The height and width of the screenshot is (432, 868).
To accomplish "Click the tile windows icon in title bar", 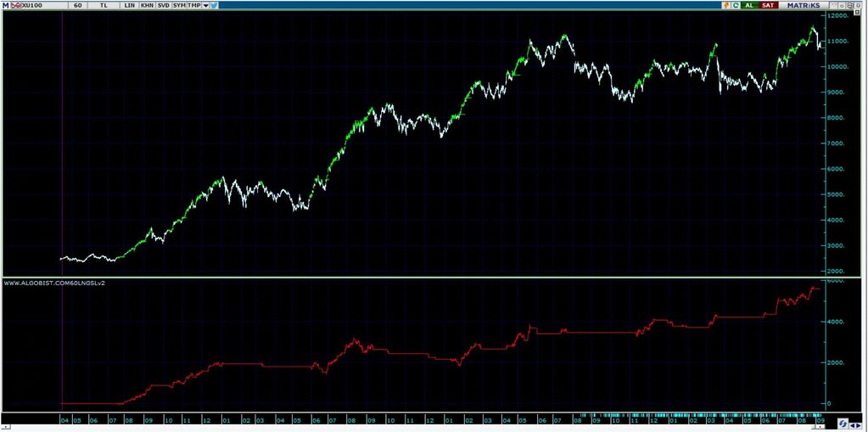I will [850, 6].
